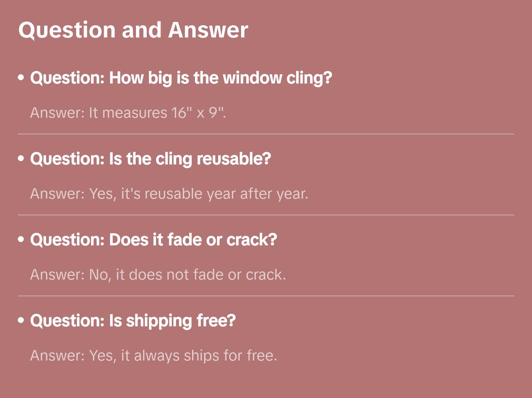532x398 pixels.
Task: Click the answer about reusable year after year
Action: click(169, 194)
